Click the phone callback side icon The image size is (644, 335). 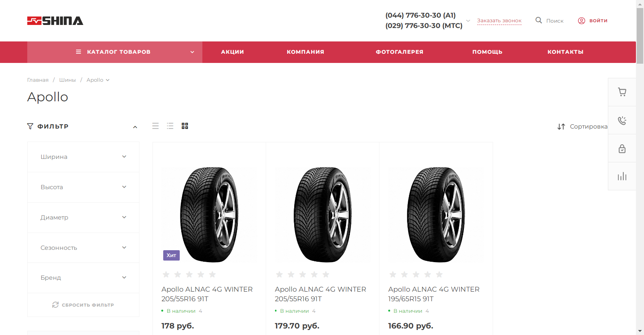[622, 120]
